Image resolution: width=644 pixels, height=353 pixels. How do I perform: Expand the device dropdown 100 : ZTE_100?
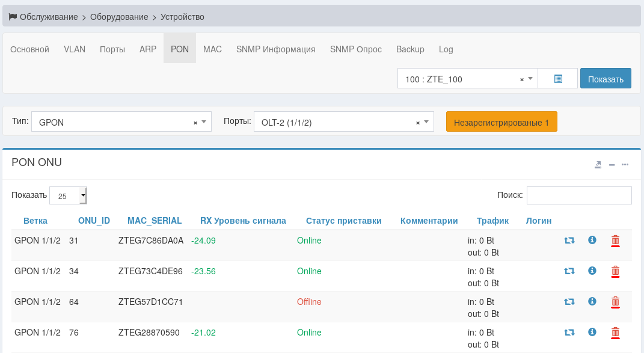point(530,79)
